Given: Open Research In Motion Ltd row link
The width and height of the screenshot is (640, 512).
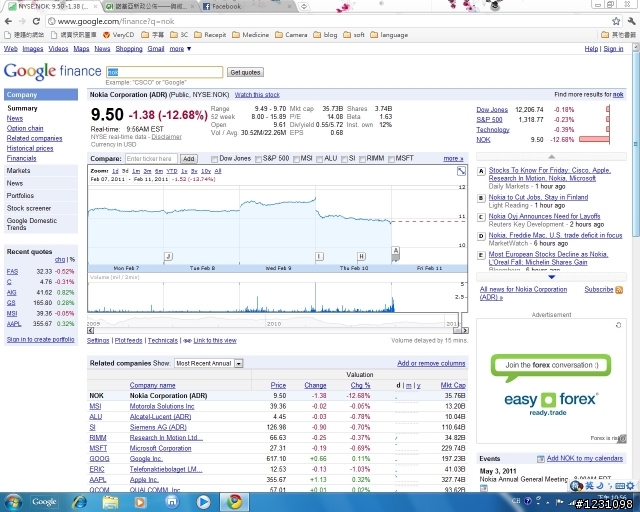Looking at the screenshot, I should 166,438.
